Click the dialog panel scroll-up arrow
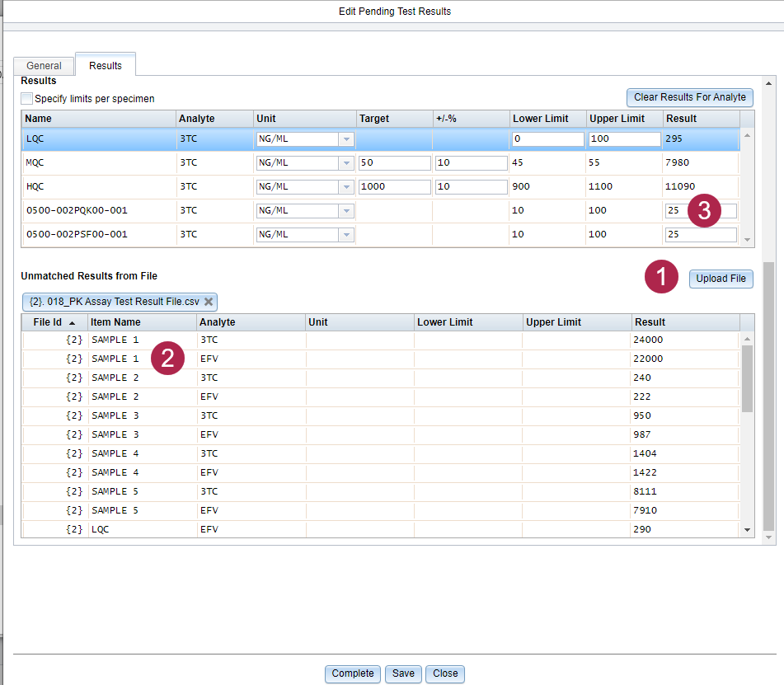 coord(768,83)
